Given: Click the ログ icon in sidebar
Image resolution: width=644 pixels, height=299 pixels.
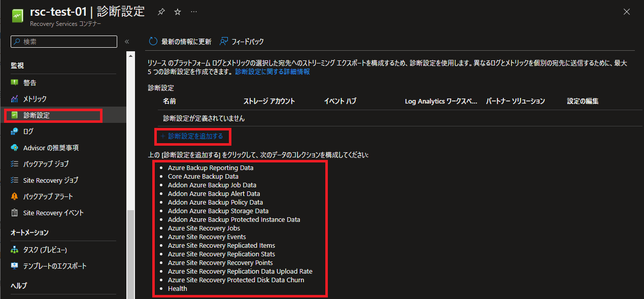Looking at the screenshot, I should click(x=14, y=131).
